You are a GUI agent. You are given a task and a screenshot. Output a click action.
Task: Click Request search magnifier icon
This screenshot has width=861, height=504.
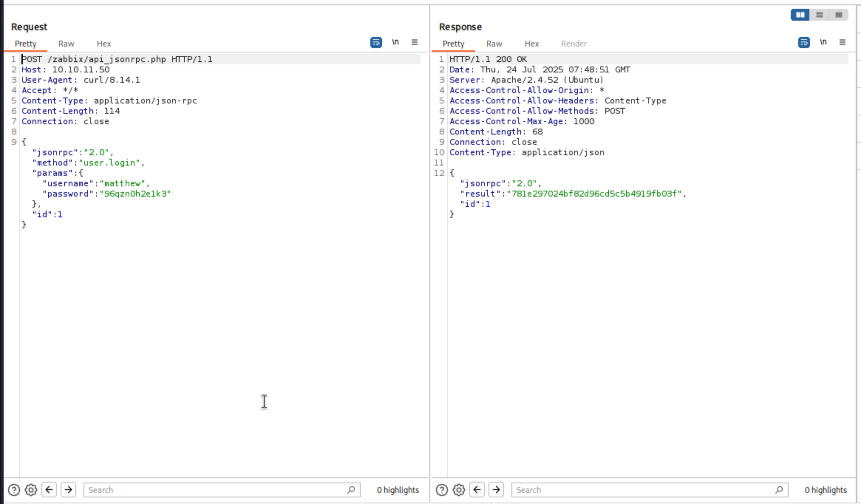[x=351, y=490]
